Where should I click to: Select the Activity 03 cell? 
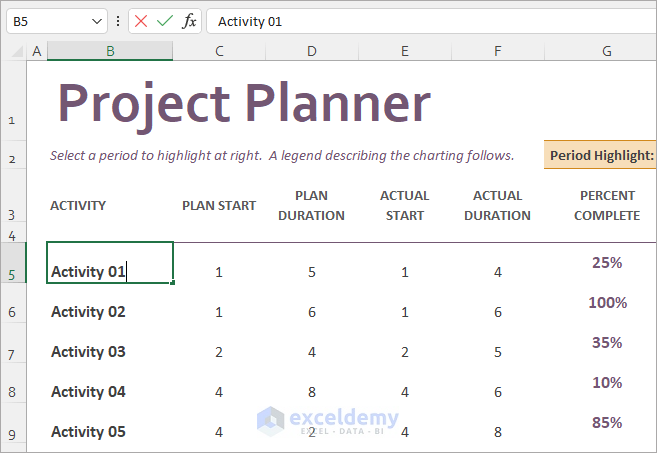[x=89, y=352]
